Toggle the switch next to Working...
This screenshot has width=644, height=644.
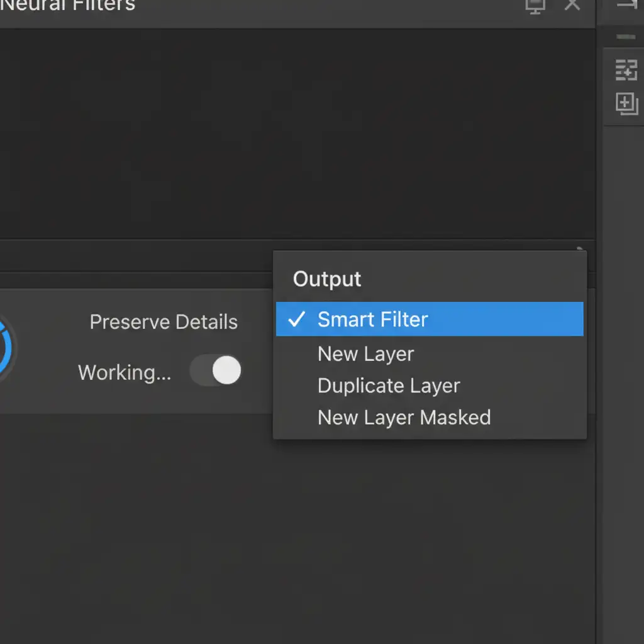216,371
